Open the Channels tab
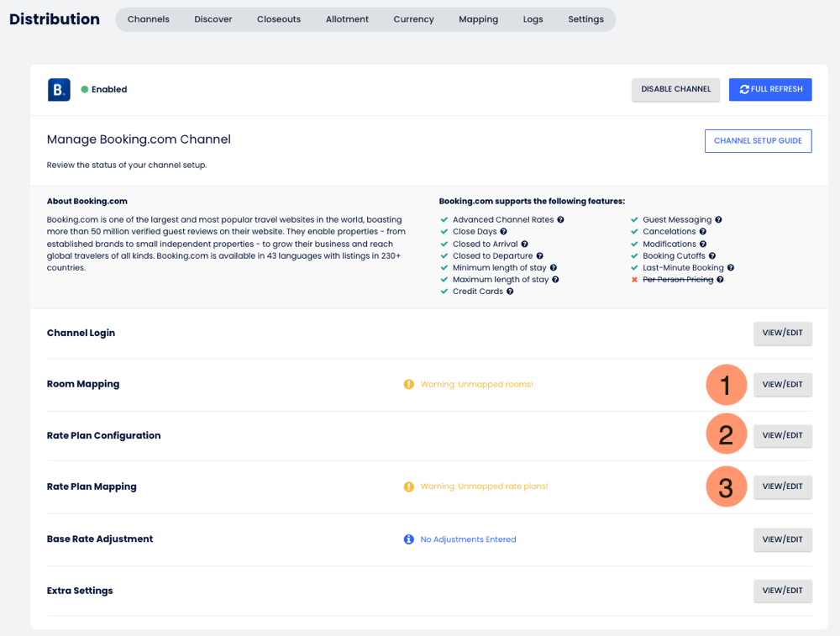 click(x=149, y=19)
